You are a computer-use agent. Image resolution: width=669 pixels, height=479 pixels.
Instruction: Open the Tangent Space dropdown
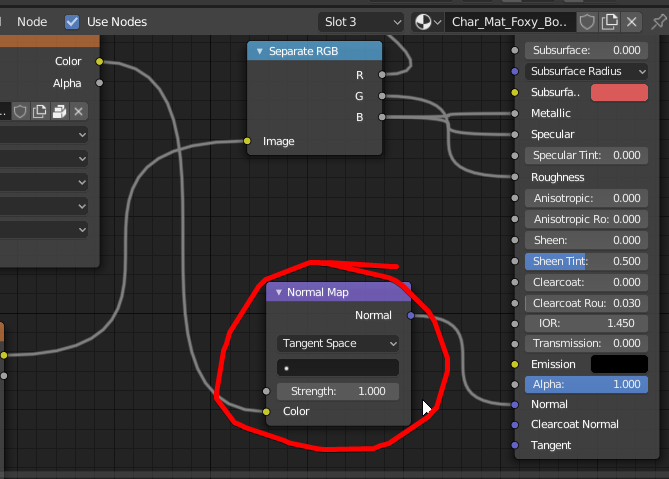(x=338, y=343)
